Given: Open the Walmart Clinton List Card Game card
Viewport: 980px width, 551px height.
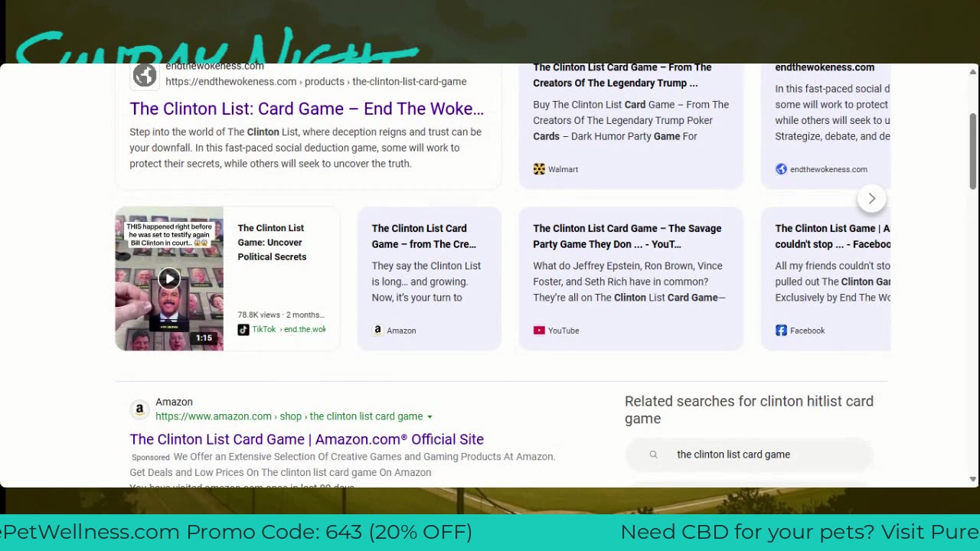Looking at the screenshot, I should (631, 126).
